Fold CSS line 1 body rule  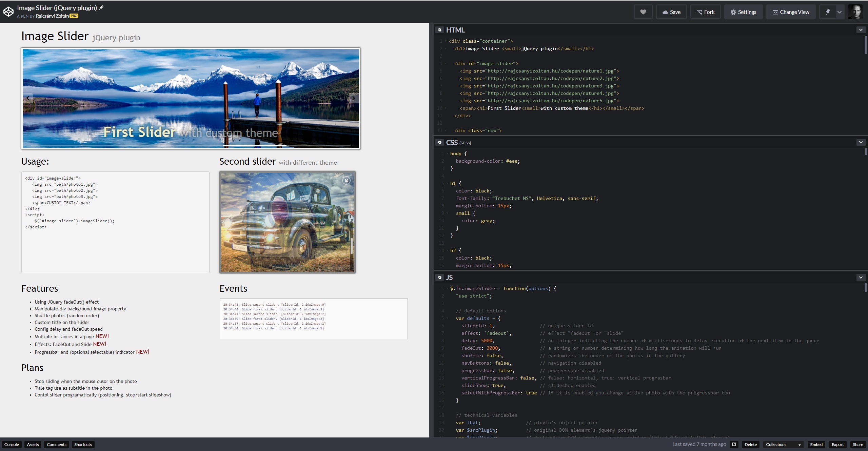[447, 153]
